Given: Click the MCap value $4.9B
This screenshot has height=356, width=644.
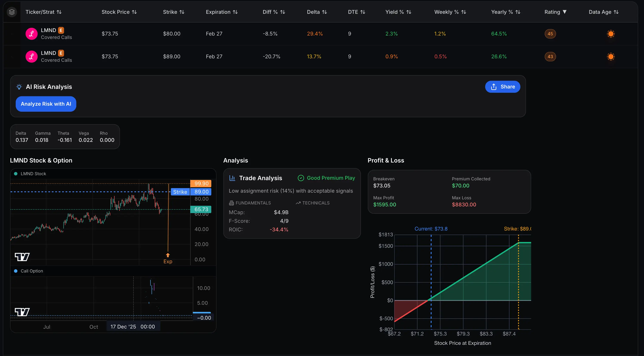Looking at the screenshot, I should [x=281, y=212].
